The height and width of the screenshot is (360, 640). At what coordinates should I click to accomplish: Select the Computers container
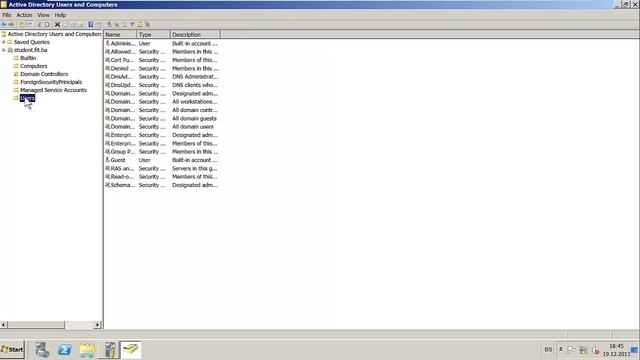(33, 66)
